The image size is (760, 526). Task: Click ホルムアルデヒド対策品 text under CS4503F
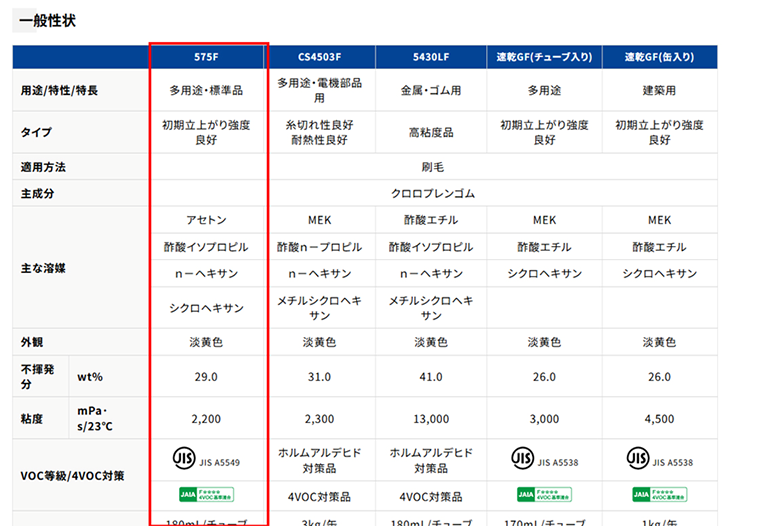(320, 459)
